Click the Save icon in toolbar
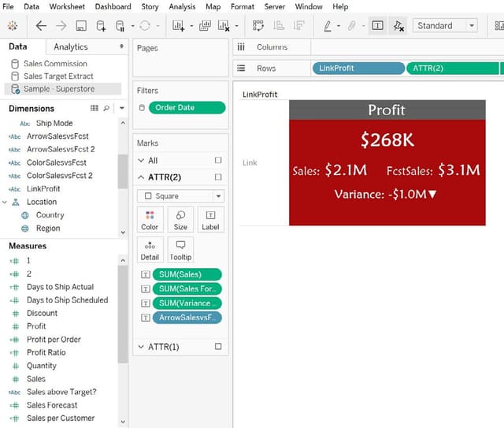Image resolution: width=504 pixels, height=428 pixels. point(81,26)
